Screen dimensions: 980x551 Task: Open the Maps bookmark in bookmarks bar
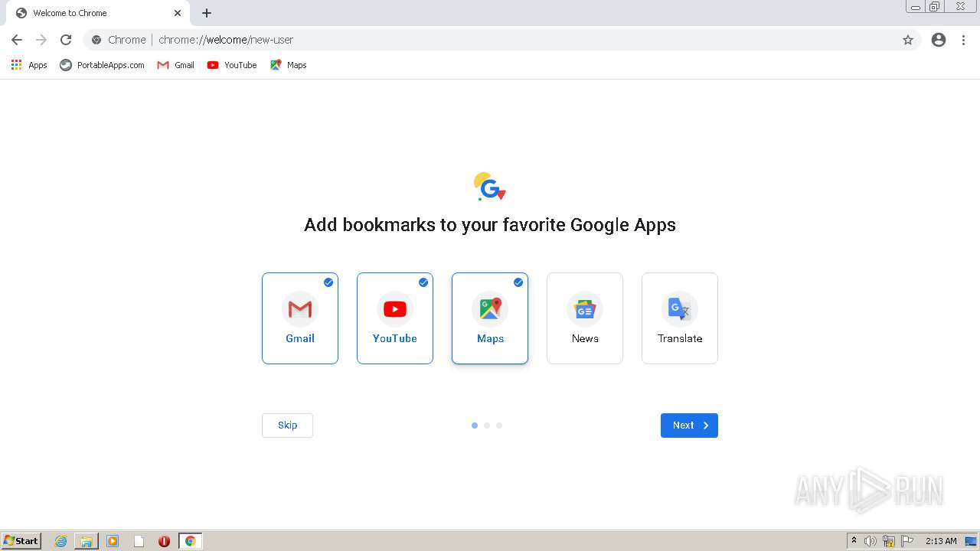pos(288,65)
